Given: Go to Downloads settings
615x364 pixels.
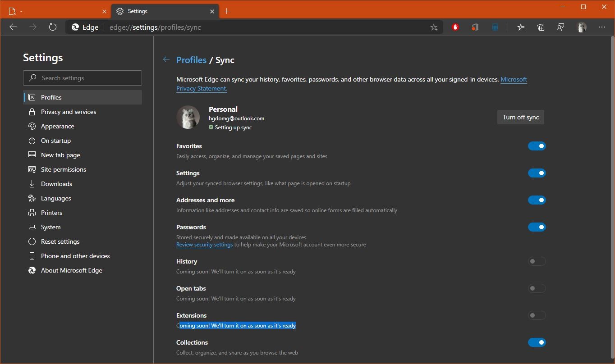Looking at the screenshot, I should click(x=83, y=184).
